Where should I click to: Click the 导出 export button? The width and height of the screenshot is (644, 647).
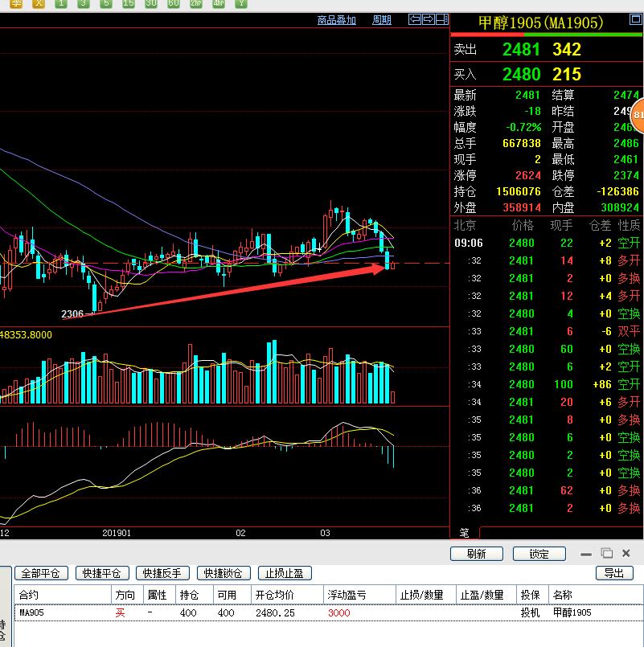click(x=614, y=573)
